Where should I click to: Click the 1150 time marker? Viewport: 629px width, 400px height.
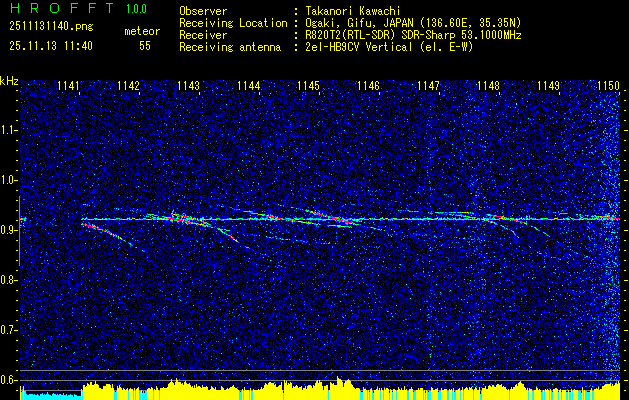[609, 85]
